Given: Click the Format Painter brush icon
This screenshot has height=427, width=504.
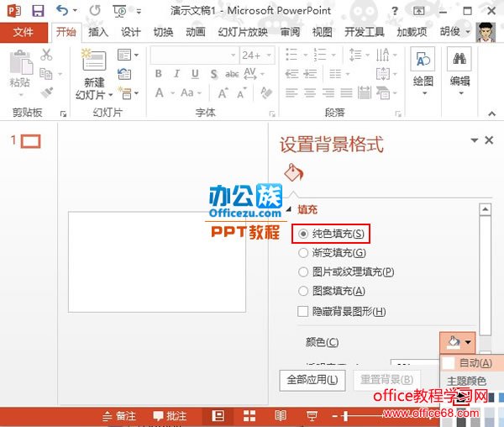Looking at the screenshot, I should tap(47, 93).
